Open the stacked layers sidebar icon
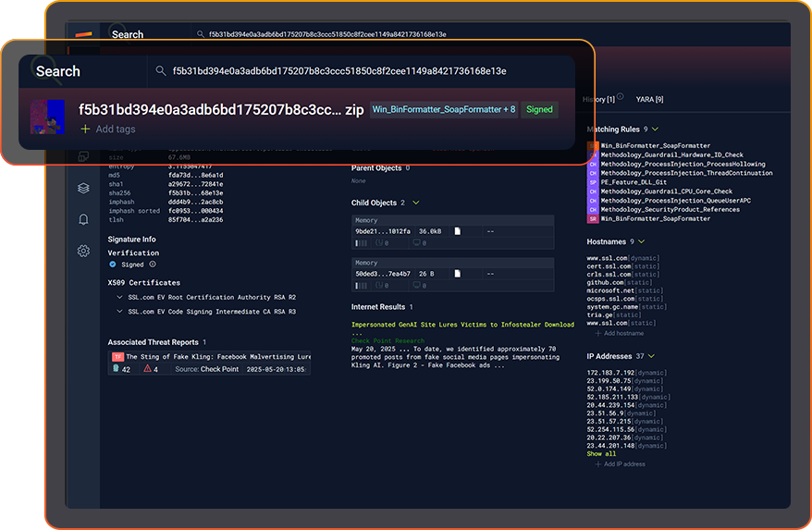This screenshot has width=812, height=530. tap(83, 188)
